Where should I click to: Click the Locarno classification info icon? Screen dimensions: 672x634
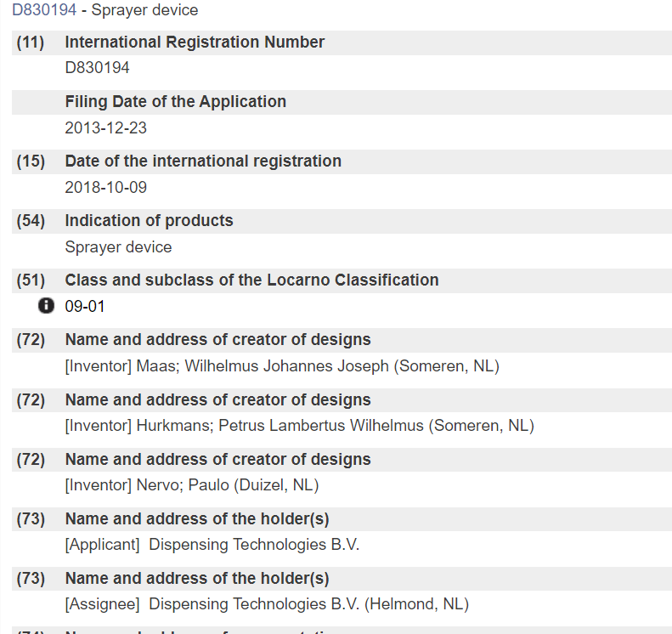[46, 306]
